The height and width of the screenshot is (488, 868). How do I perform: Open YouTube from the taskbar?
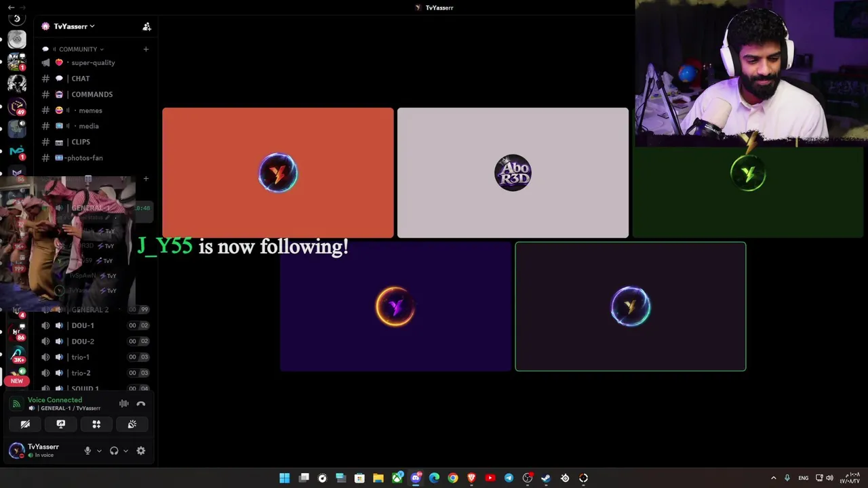(x=490, y=479)
